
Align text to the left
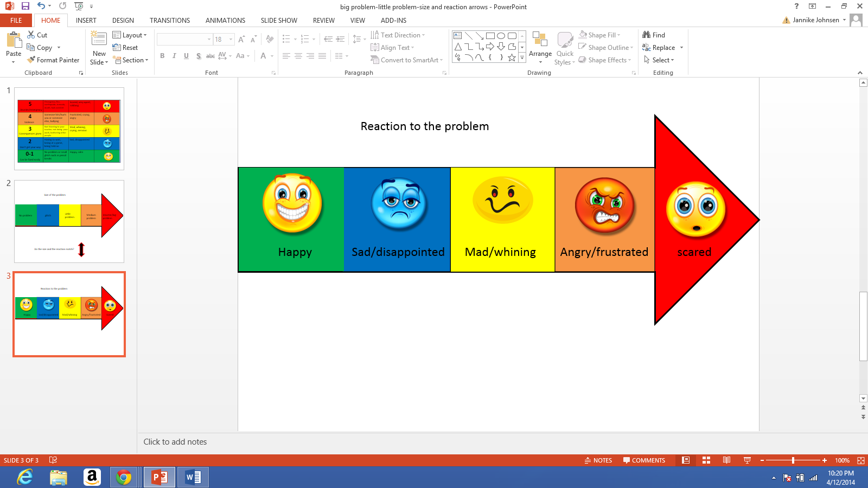coord(286,56)
